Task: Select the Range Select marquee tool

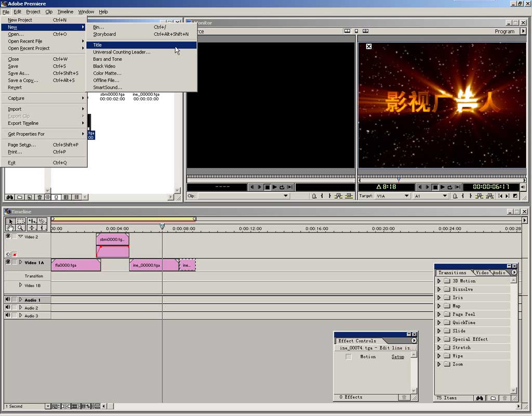Action: (x=20, y=221)
